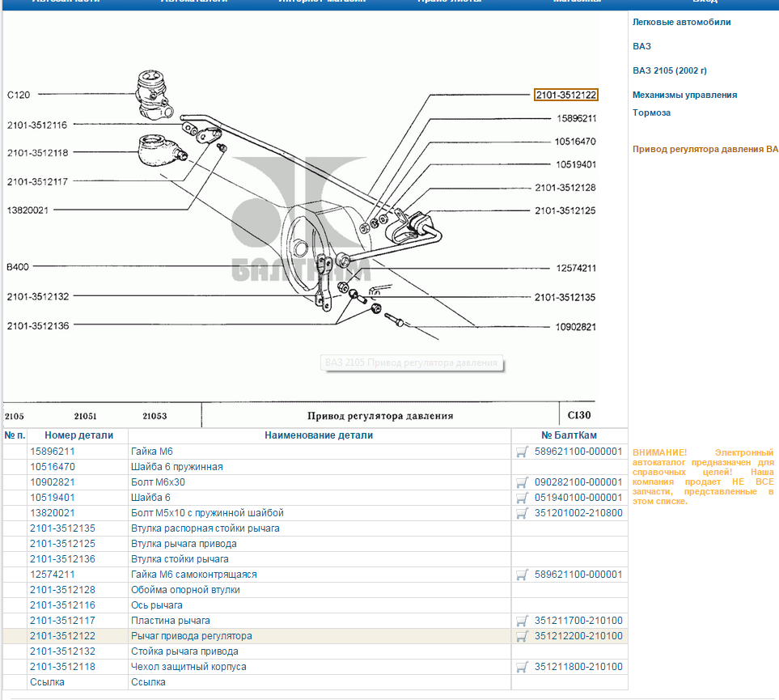Add Пластина рычага to cart via cart icon
Image resolution: width=779 pixels, height=700 pixels.
pyautogui.click(x=522, y=621)
